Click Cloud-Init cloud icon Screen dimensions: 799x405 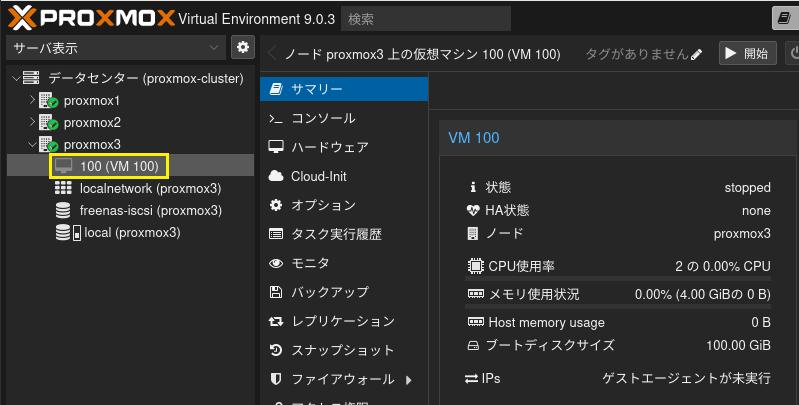[276, 176]
